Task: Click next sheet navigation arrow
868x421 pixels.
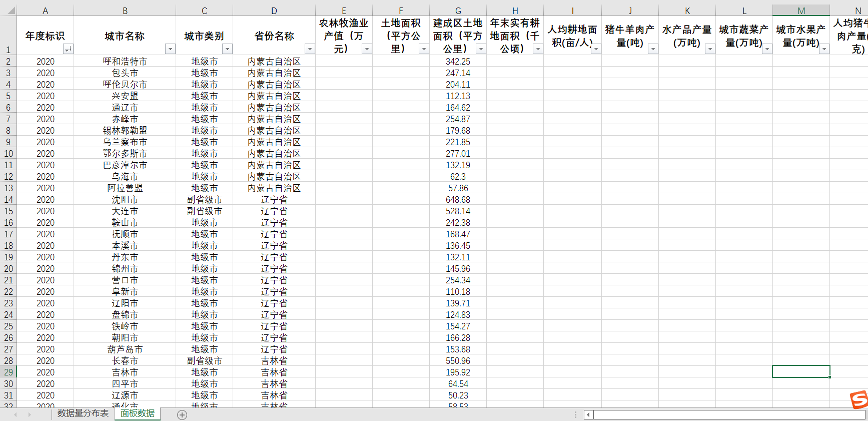Action: pos(30,415)
